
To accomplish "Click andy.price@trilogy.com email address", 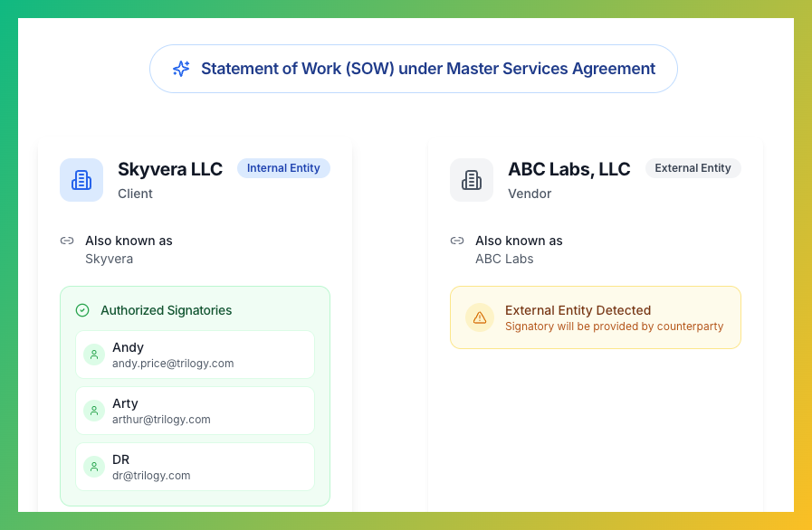I will [x=173, y=364].
